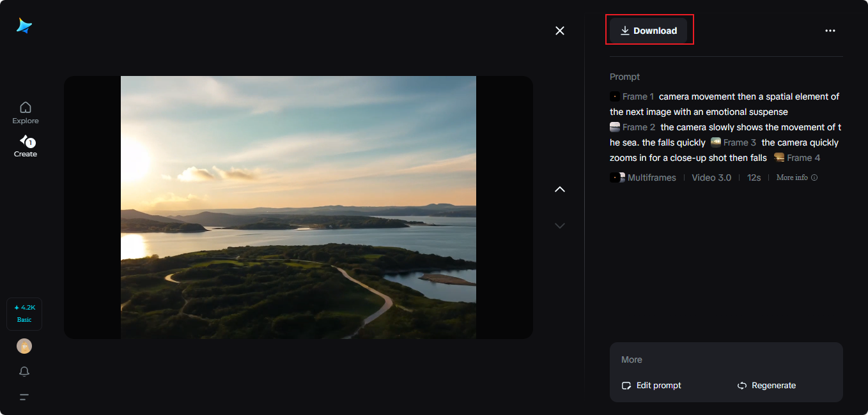Regenerate the video
This screenshot has height=415, width=868.
point(766,385)
